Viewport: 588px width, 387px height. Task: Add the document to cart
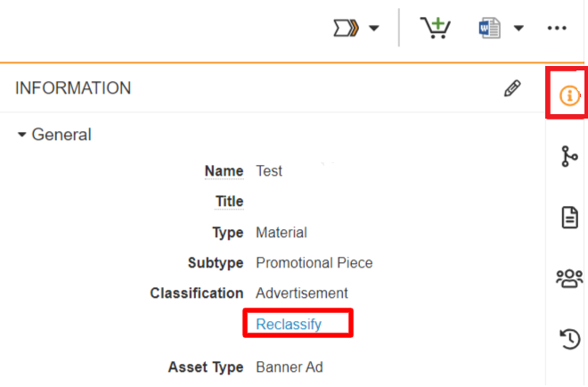(436, 29)
